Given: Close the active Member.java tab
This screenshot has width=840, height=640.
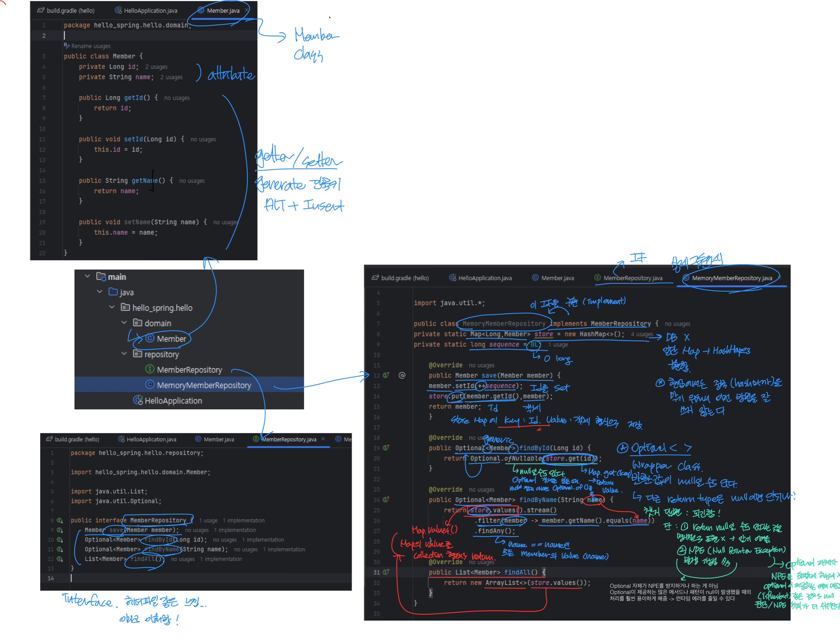Looking at the screenshot, I should click(247, 10).
